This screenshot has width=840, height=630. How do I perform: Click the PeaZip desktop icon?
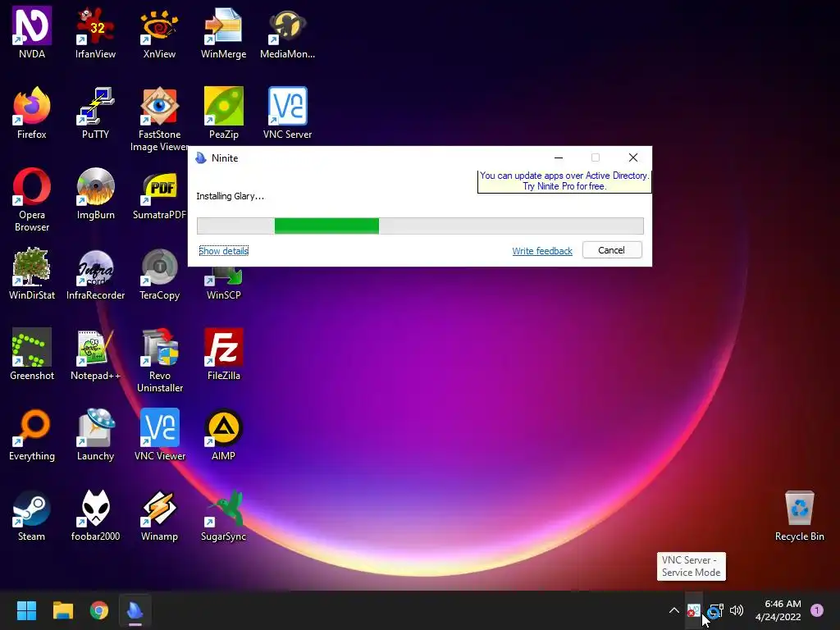click(x=223, y=112)
